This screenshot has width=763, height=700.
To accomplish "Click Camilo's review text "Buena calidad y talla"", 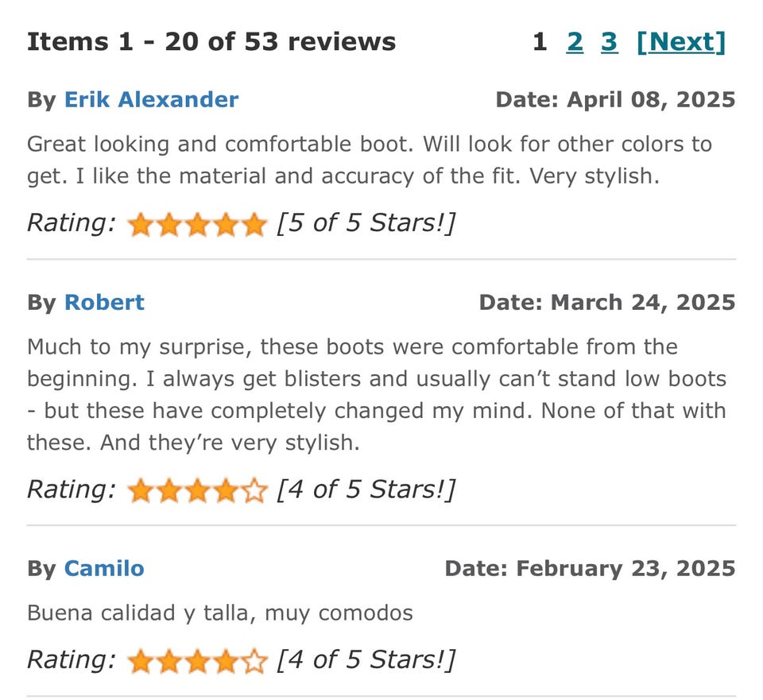I will coord(220,613).
